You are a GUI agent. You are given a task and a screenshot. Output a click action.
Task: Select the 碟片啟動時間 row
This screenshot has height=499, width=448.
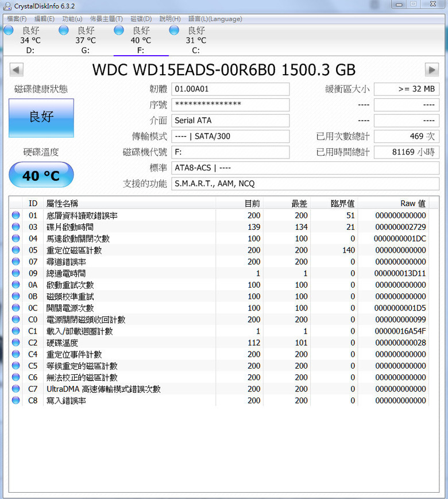(219, 227)
